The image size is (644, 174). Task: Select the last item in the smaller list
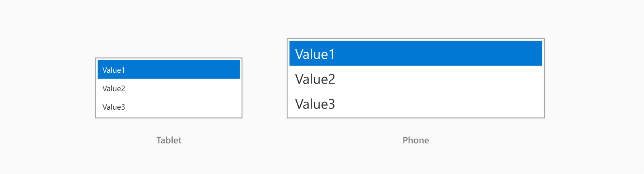point(169,107)
